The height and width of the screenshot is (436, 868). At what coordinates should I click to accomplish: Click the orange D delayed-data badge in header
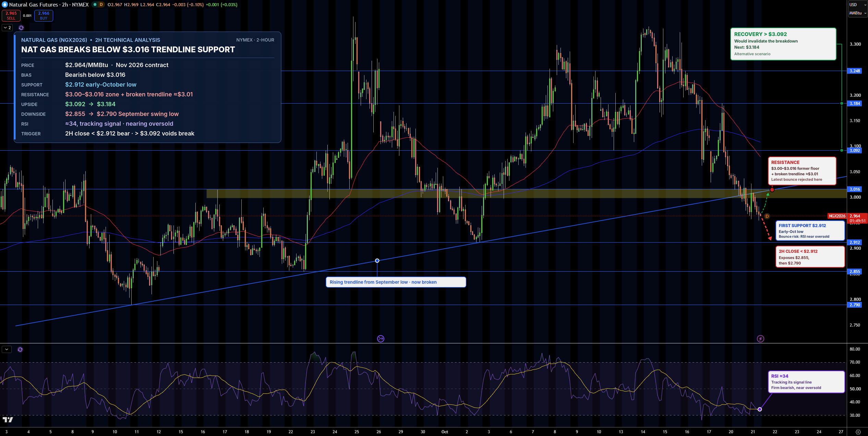[x=101, y=4]
